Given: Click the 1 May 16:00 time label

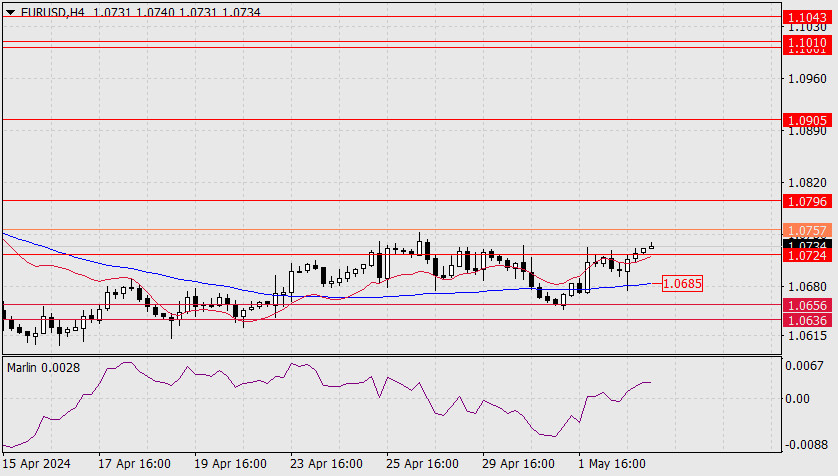Looking at the screenshot, I should 612,463.
